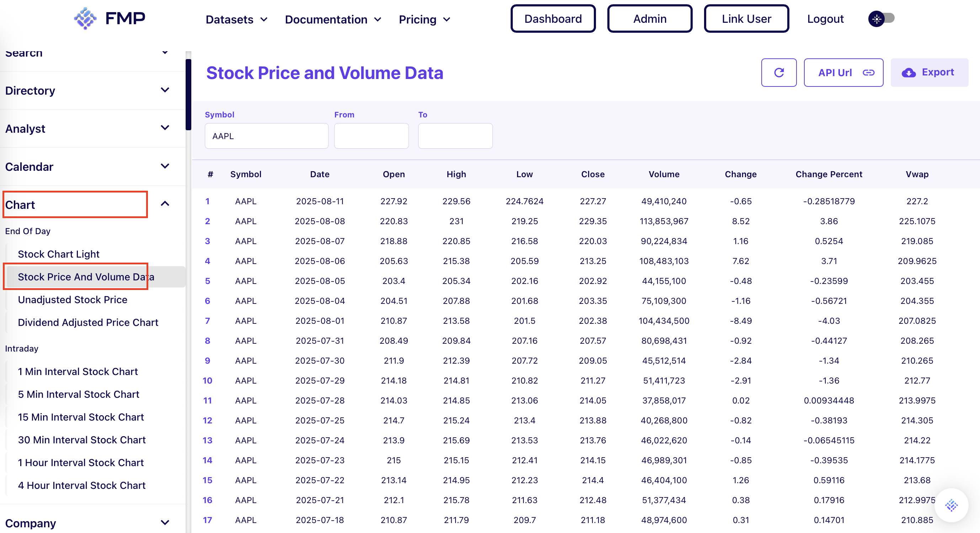Expand the Company sidebar section
Viewport: 980px width, 533px height.
click(93, 523)
